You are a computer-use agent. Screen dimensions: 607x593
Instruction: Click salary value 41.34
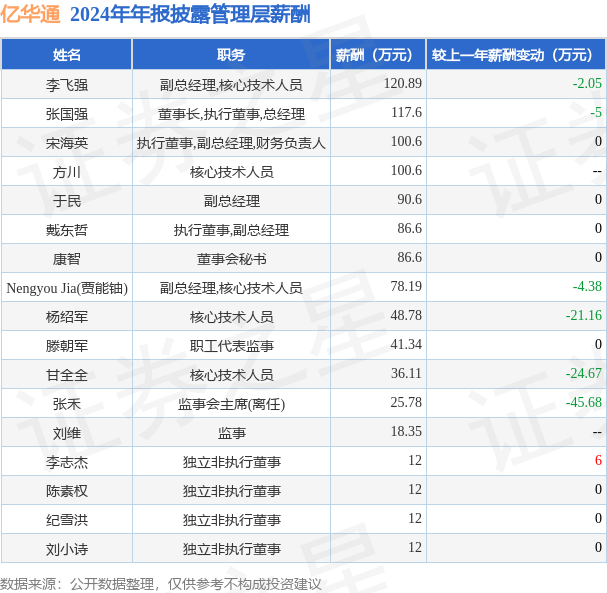click(406, 344)
